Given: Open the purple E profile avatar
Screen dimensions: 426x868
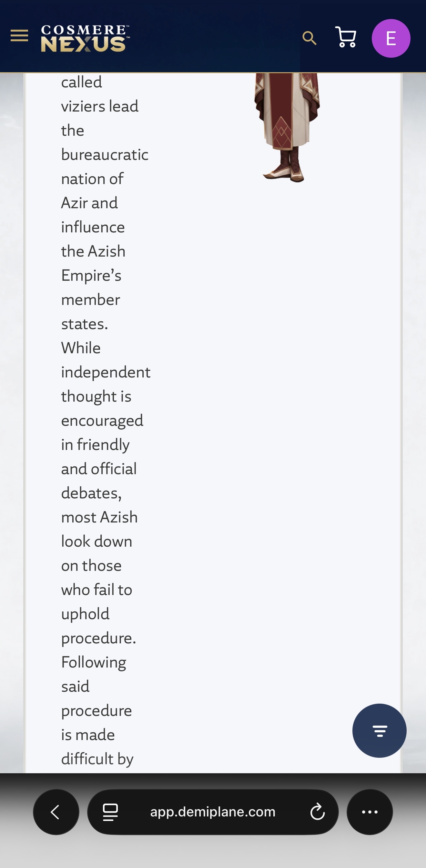Looking at the screenshot, I should point(391,38).
